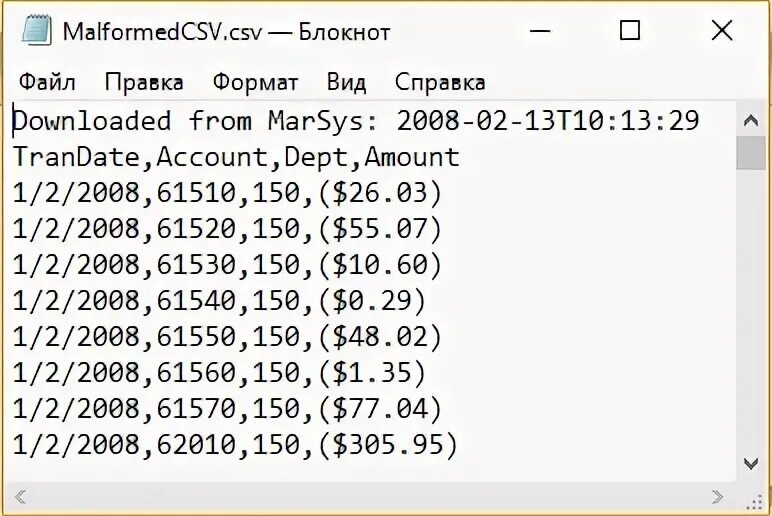Image resolution: width=772 pixels, height=516 pixels.
Task: Open the Формат menu
Action: point(255,82)
